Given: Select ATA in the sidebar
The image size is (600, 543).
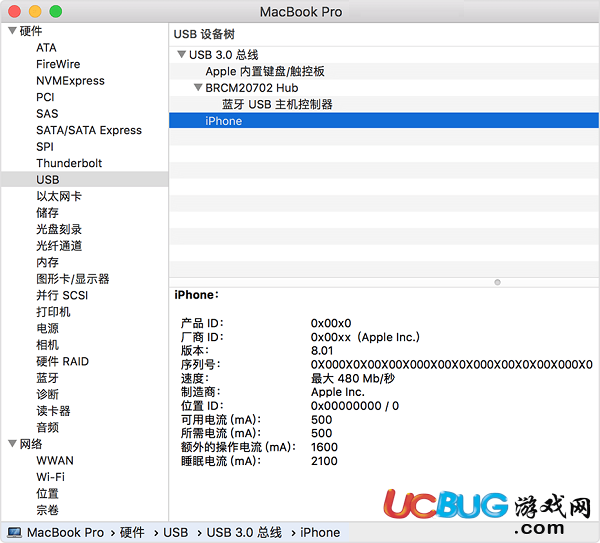Looking at the screenshot, I should coord(46,47).
